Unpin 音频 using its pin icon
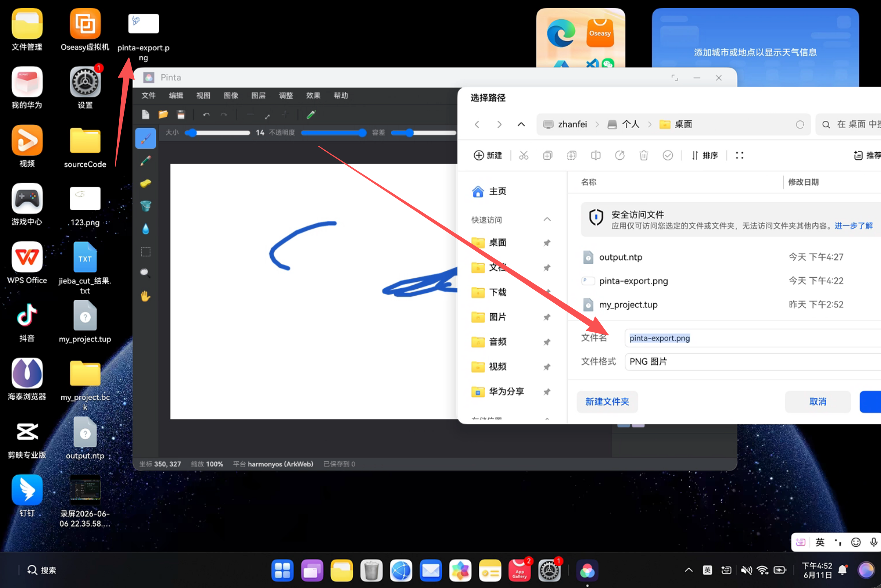881x588 pixels. [547, 342]
